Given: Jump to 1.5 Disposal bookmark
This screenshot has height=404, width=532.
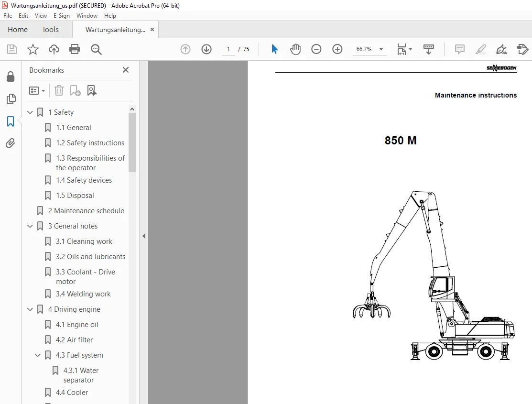Looking at the screenshot, I should click(75, 196).
